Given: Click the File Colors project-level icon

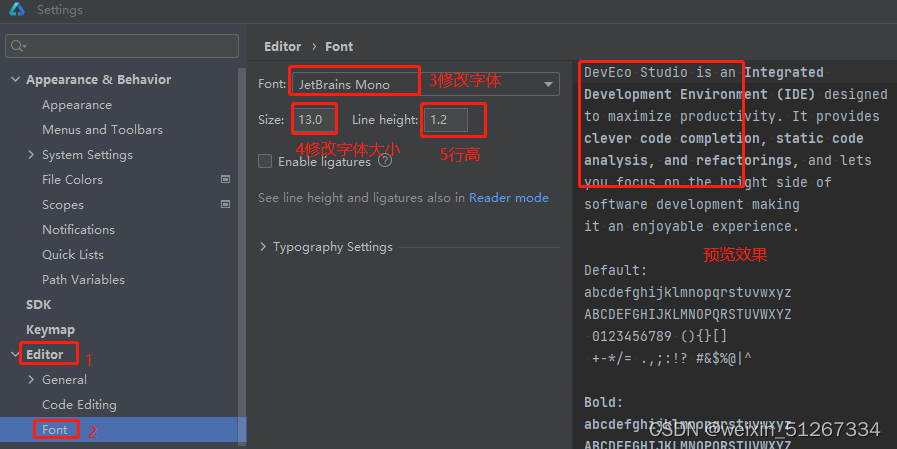Looking at the screenshot, I should click(x=225, y=179).
